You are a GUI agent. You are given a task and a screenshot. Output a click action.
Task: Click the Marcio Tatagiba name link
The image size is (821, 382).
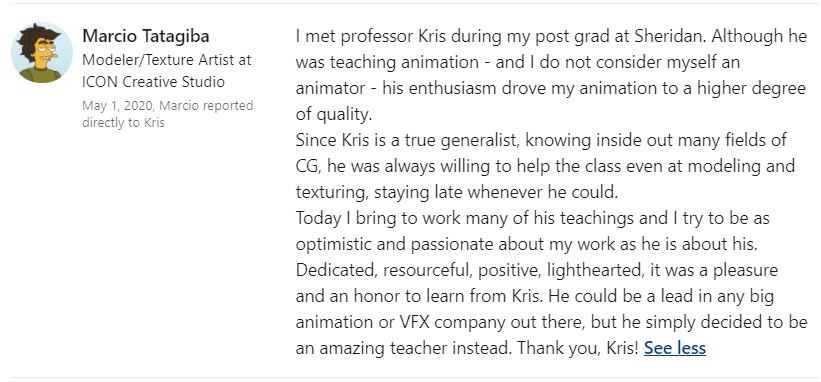click(x=146, y=36)
